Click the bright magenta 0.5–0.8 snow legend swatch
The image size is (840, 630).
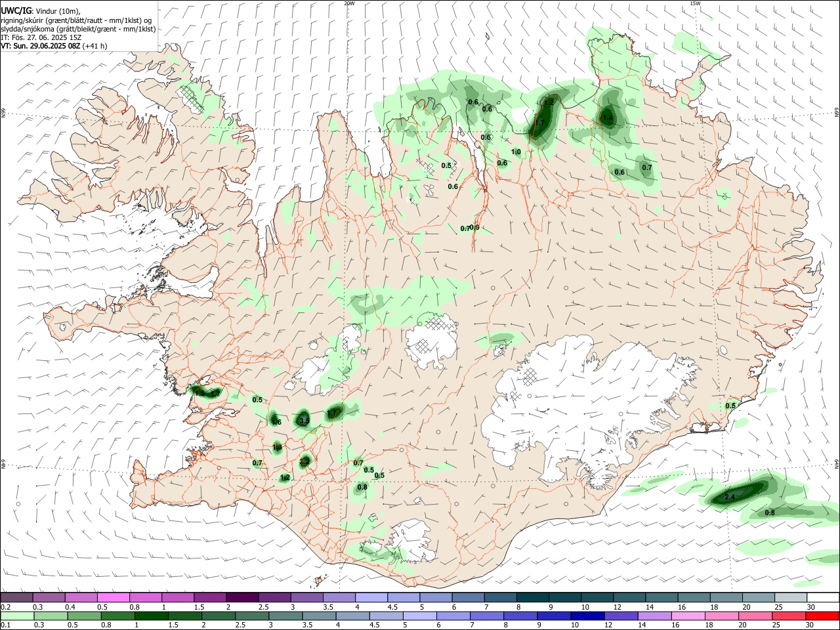tap(114, 597)
